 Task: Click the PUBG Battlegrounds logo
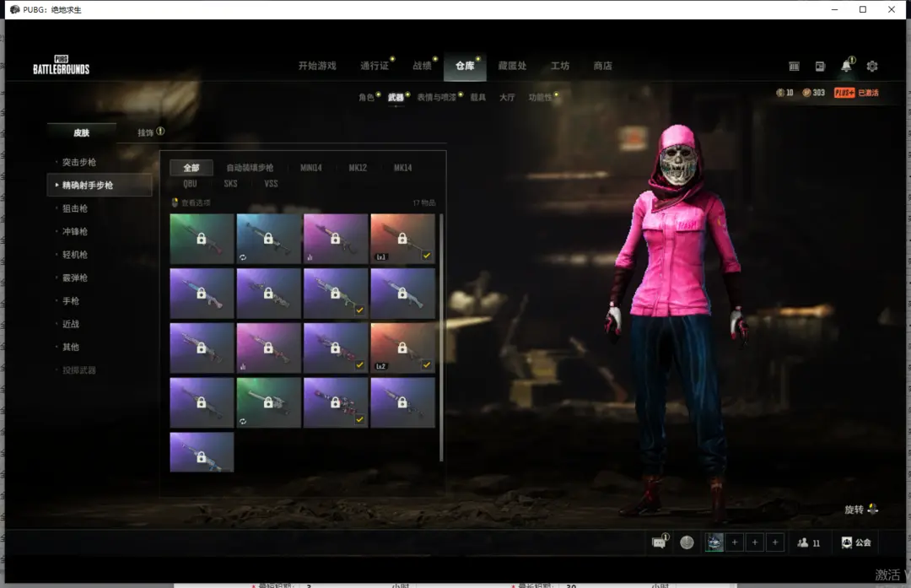(x=61, y=65)
